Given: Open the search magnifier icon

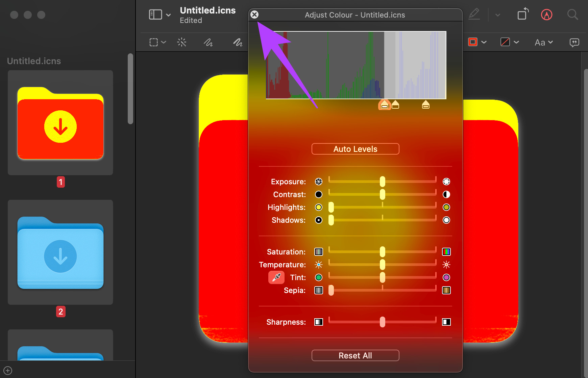Looking at the screenshot, I should [x=572, y=15].
